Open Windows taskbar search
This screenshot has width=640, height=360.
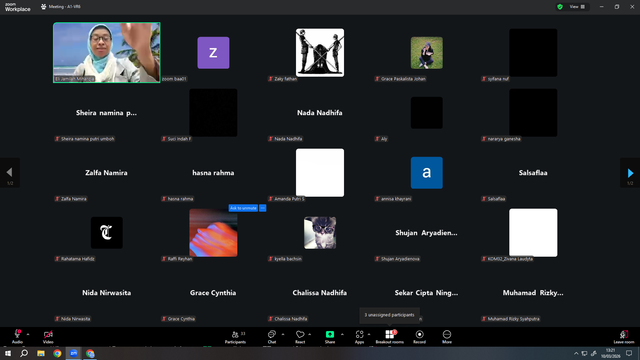(x=24, y=353)
